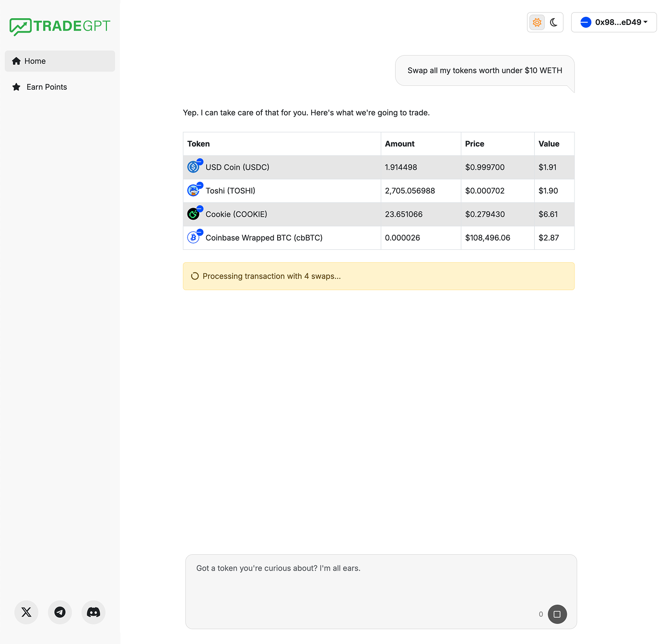668x644 pixels.
Task: Click price $0.000702
Action: [485, 191]
